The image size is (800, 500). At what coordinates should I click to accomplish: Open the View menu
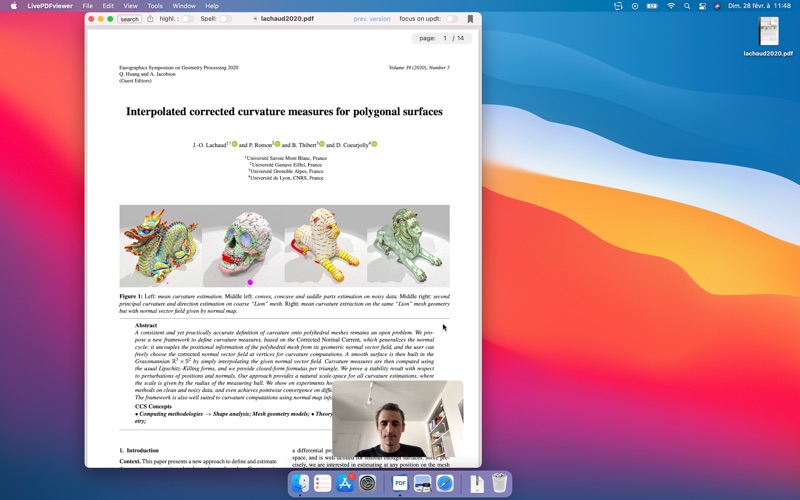click(131, 6)
